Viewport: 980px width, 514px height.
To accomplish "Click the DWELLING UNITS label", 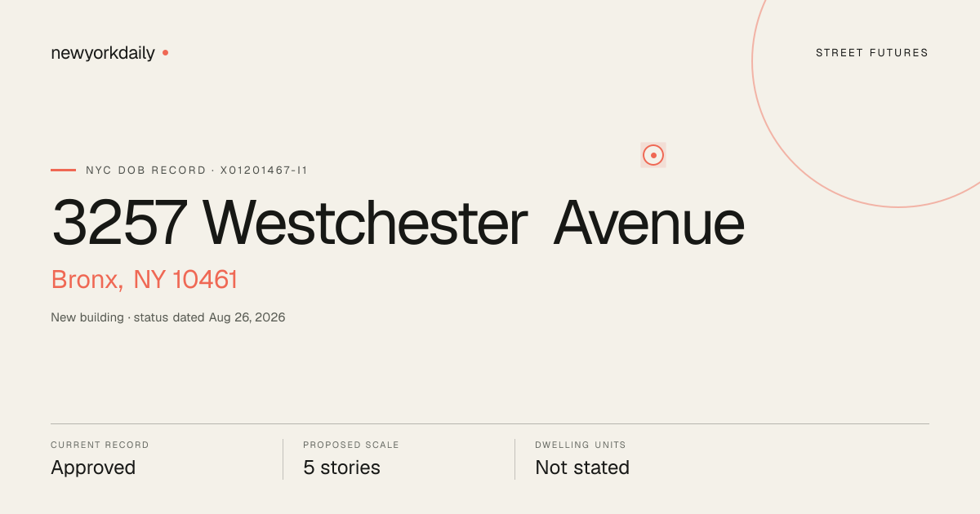I will 581,445.
